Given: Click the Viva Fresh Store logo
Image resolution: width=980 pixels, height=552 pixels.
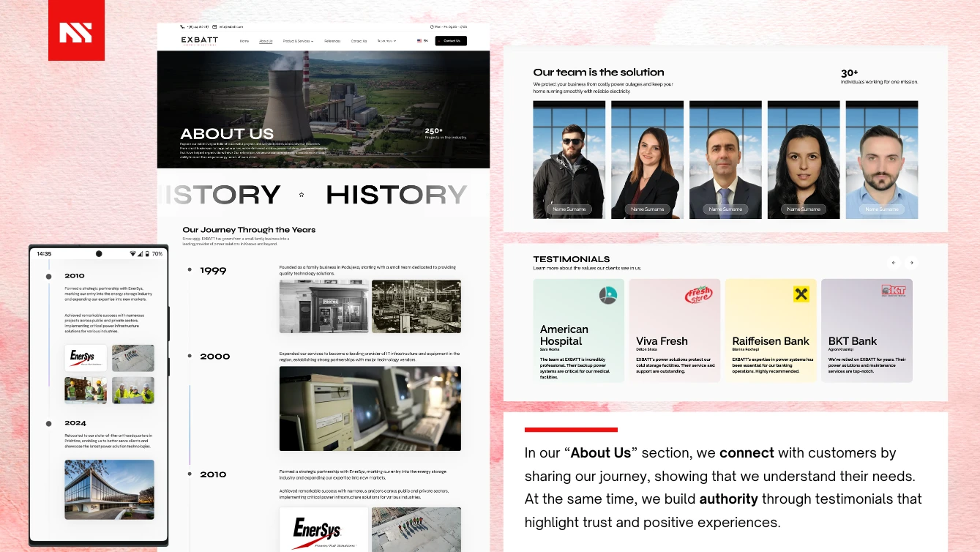Looking at the screenshot, I should (x=698, y=294).
